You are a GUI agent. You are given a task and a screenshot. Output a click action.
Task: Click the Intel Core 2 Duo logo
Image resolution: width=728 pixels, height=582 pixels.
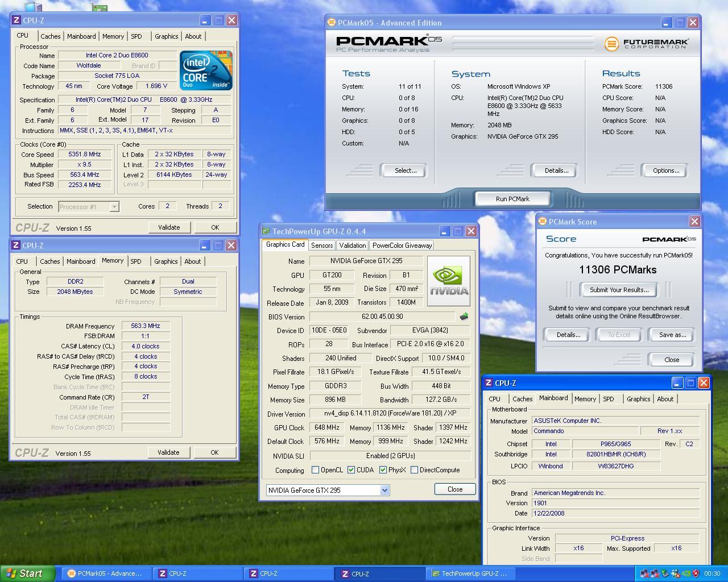point(206,70)
